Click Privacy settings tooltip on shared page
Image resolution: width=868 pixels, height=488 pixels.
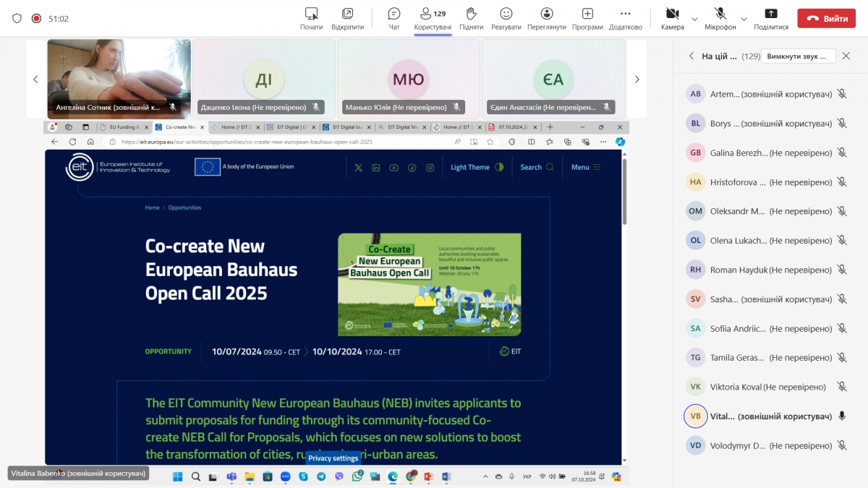333,458
